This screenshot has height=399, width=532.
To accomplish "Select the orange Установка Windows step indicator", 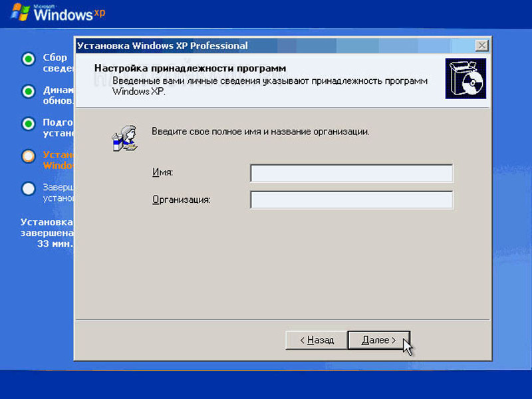I will click(29, 156).
